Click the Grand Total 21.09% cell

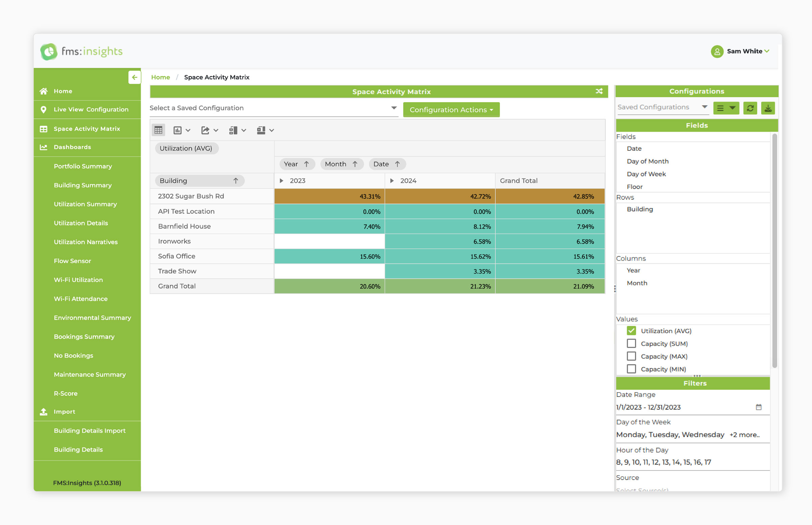tap(550, 286)
